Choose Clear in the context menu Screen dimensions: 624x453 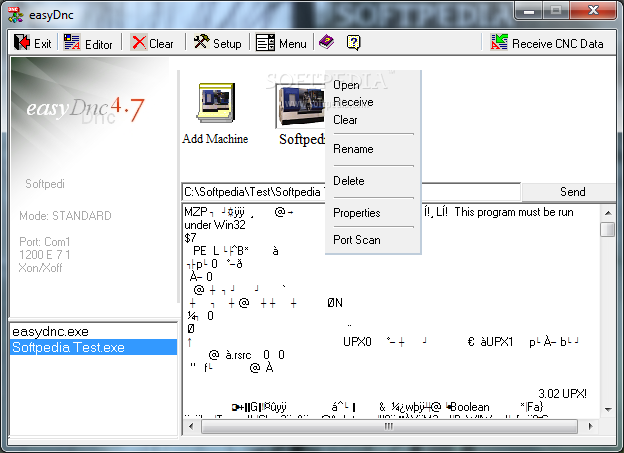(345, 120)
